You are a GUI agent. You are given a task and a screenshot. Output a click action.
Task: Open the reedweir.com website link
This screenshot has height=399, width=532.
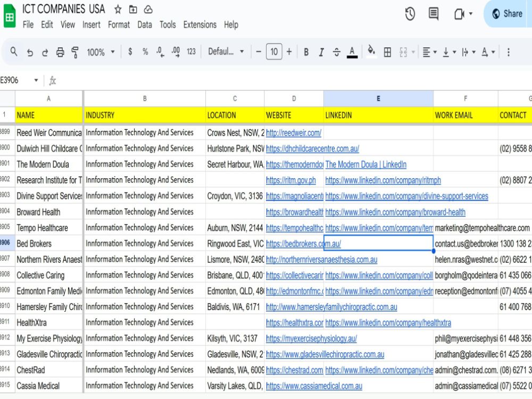tap(294, 132)
